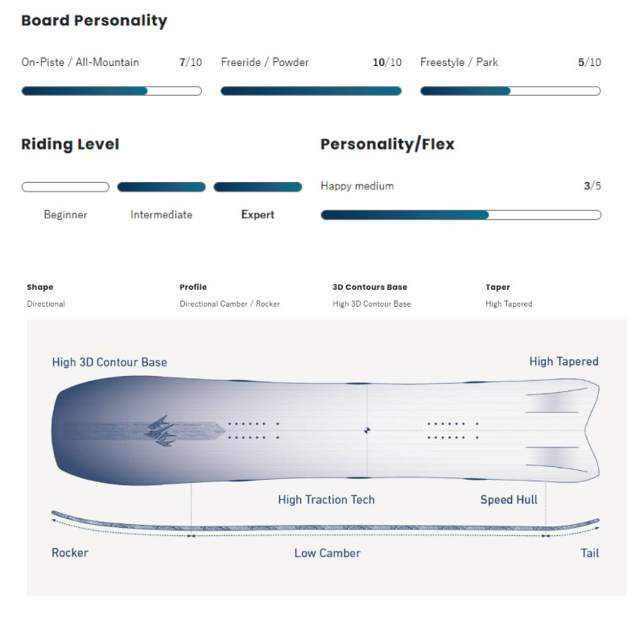644x644 pixels.
Task: Click the Freeride / Powder rating bar
Action: (x=311, y=91)
